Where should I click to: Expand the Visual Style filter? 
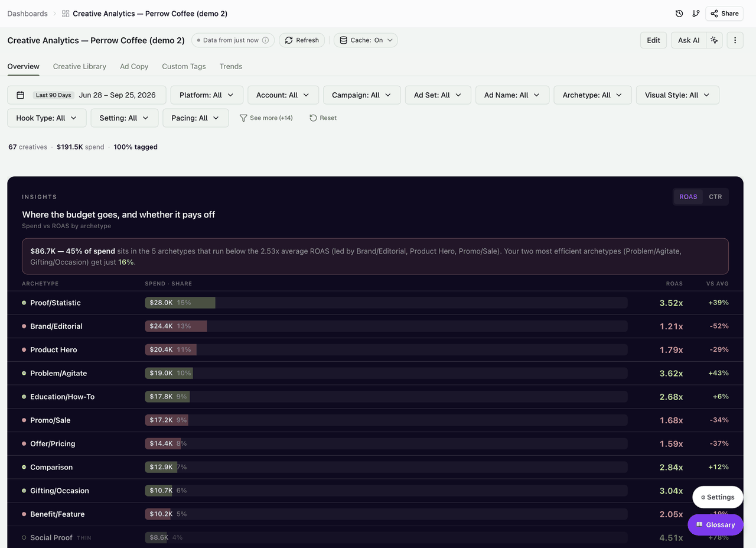(x=677, y=95)
